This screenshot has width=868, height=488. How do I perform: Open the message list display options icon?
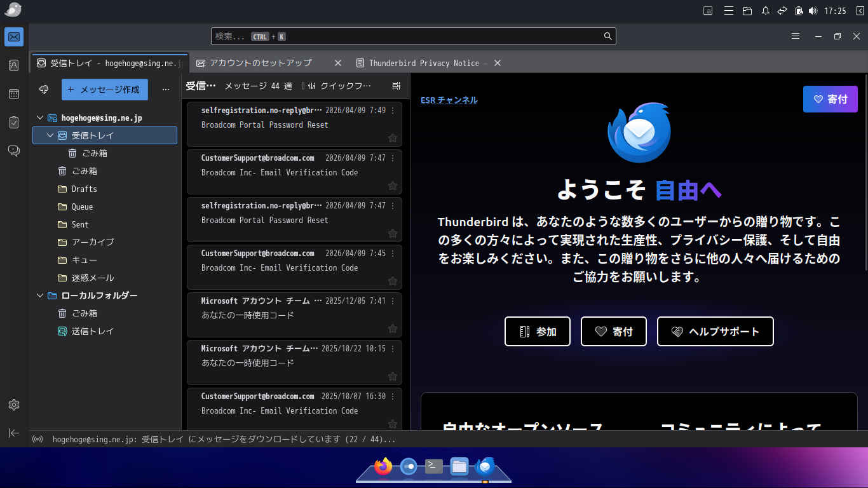click(397, 86)
